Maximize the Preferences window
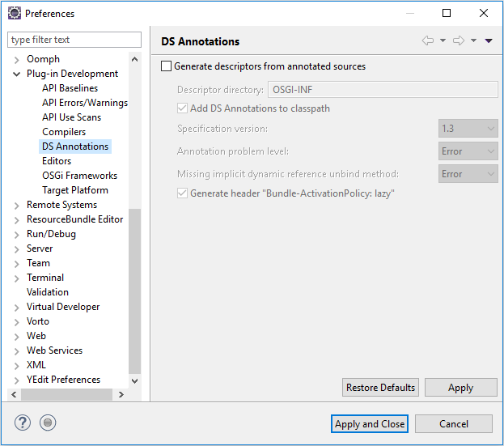504x446 pixels. click(447, 13)
